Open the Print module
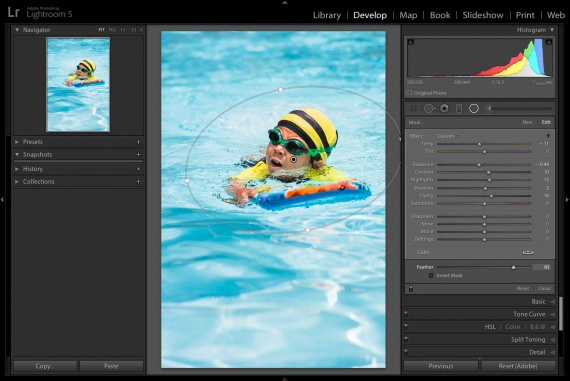 coord(525,15)
